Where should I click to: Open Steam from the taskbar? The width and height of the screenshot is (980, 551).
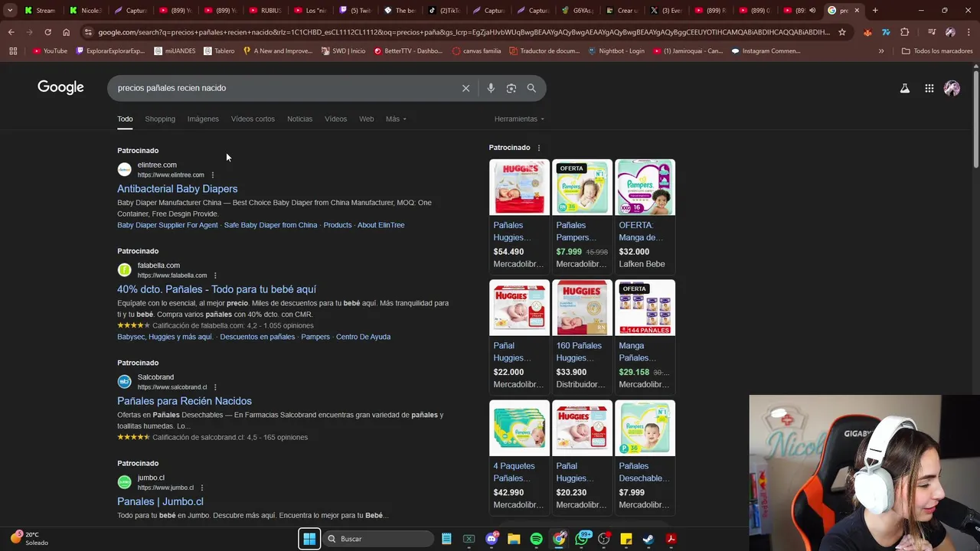(x=648, y=539)
